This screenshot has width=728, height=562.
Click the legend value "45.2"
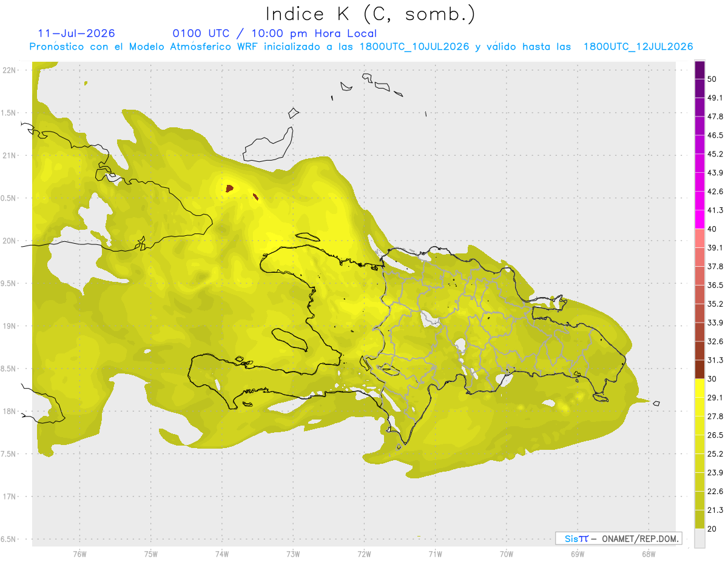pos(715,154)
